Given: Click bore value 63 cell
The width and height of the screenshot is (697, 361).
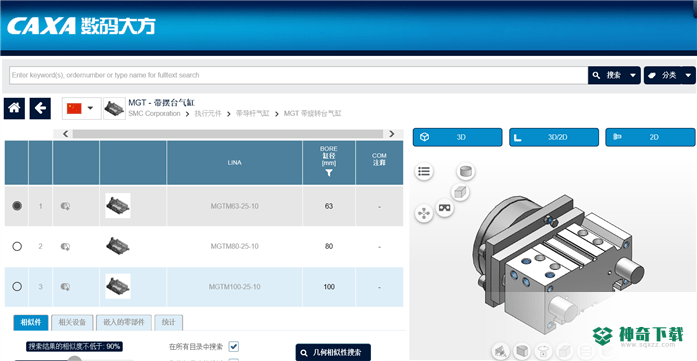Looking at the screenshot, I should [x=328, y=206].
